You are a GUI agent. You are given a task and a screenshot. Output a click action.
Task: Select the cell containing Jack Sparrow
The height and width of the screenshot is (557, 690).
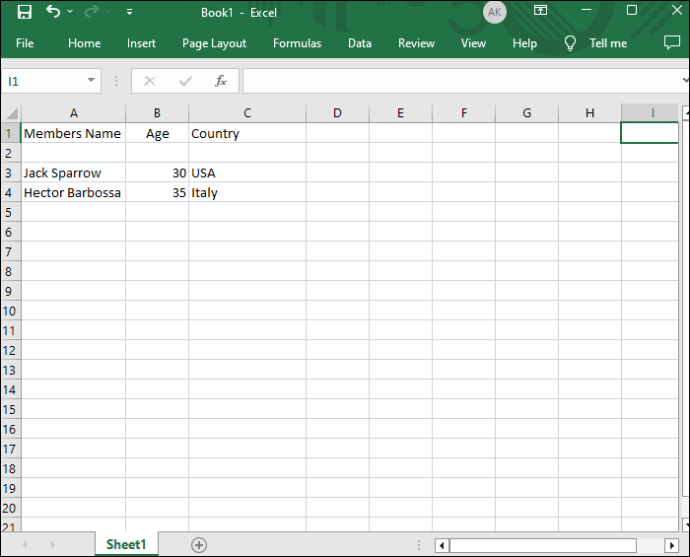73,173
